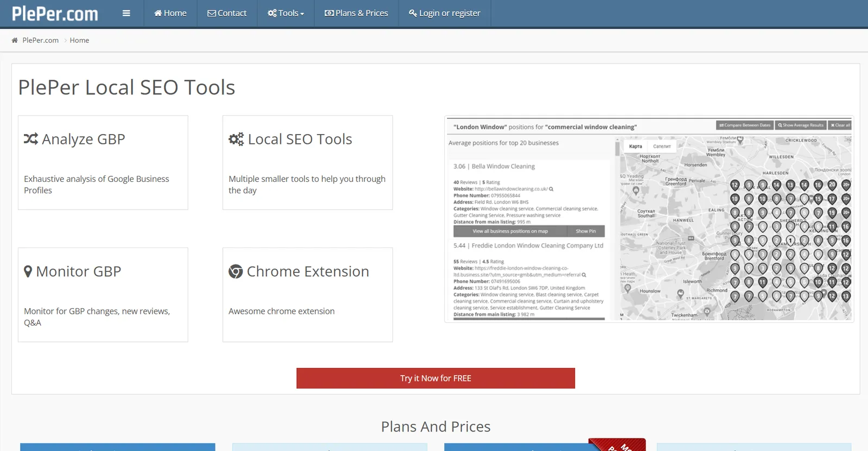
Task: Click the house icon in the Home nav item
Action: tap(158, 13)
